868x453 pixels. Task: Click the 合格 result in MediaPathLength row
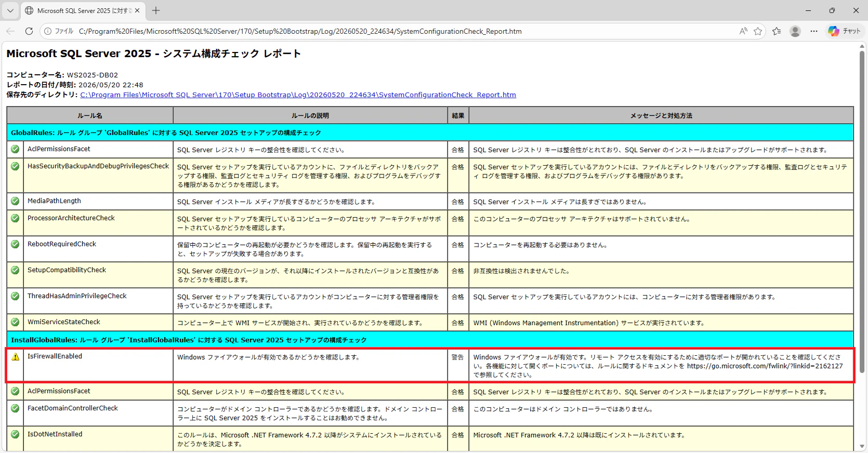[457, 202]
